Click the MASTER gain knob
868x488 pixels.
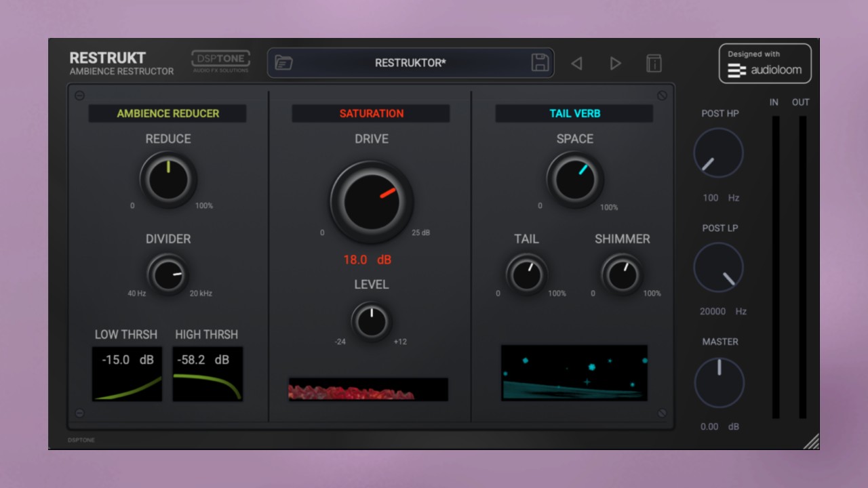[719, 383]
